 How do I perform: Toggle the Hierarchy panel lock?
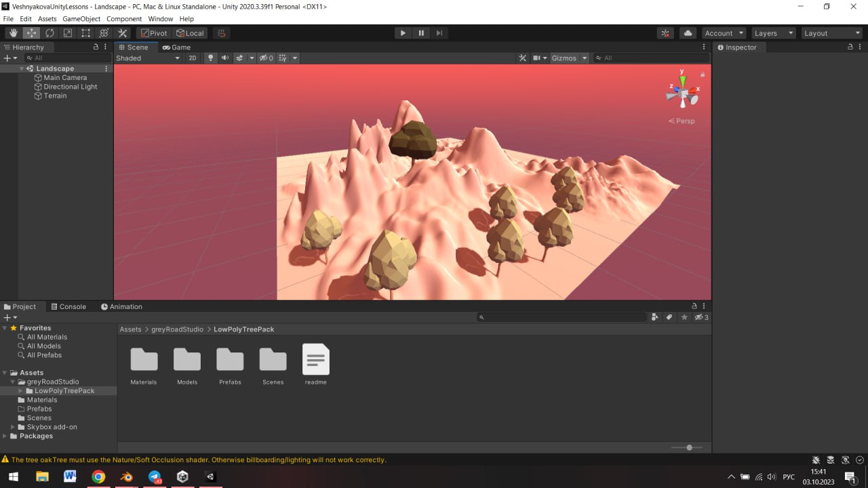click(96, 47)
